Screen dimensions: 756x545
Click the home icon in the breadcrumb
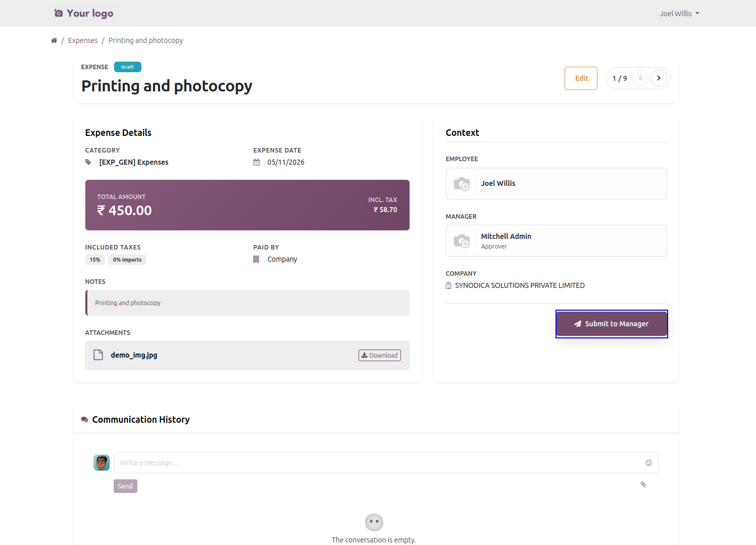54,40
